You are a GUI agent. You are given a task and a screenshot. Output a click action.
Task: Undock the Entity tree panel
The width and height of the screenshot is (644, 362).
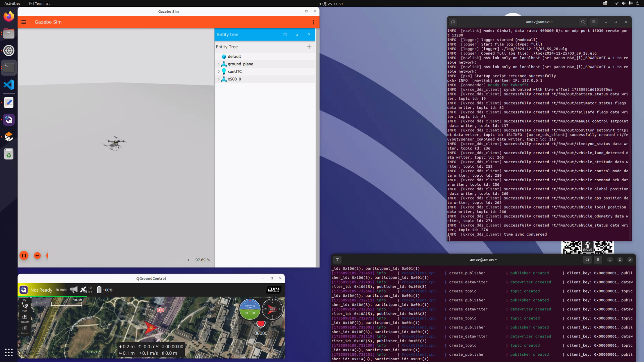[x=285, y=35]
